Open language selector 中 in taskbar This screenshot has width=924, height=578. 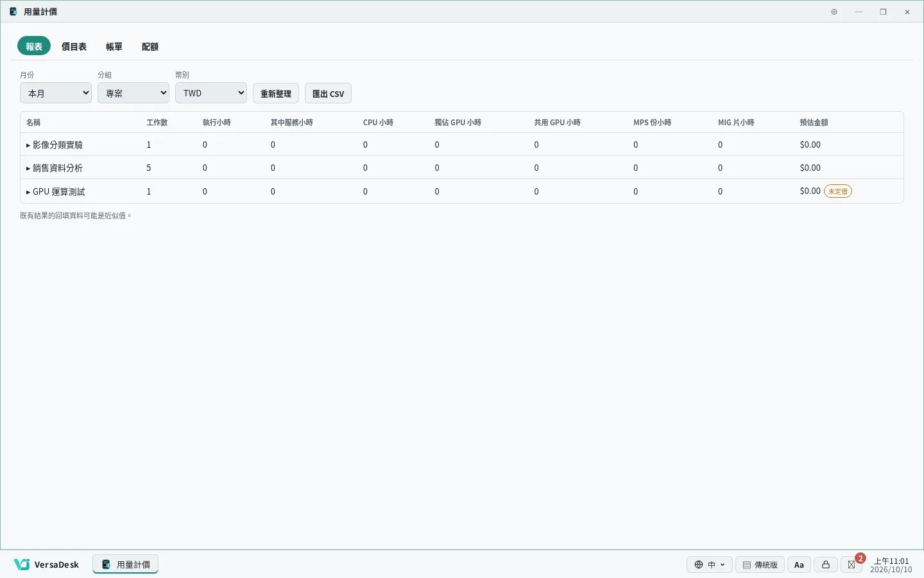coord(710,565)
